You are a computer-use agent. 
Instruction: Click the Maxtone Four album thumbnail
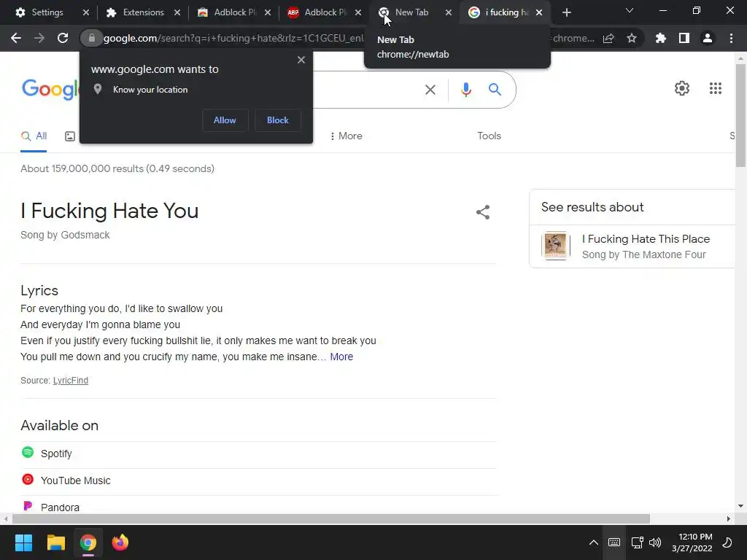555,246
